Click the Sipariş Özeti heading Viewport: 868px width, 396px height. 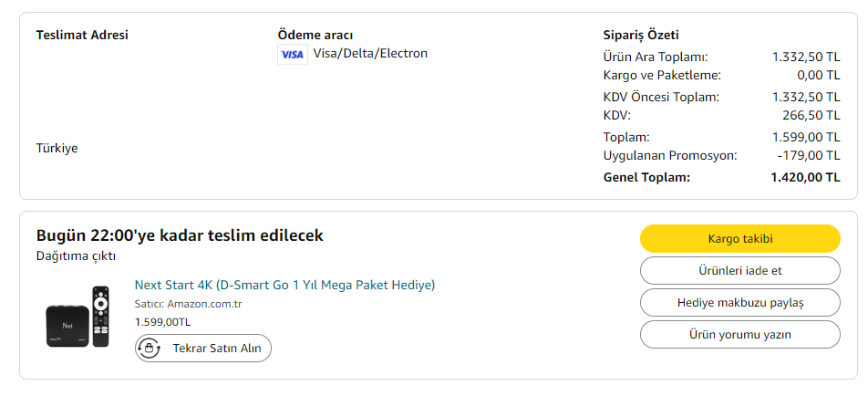[x=641, y=35]
